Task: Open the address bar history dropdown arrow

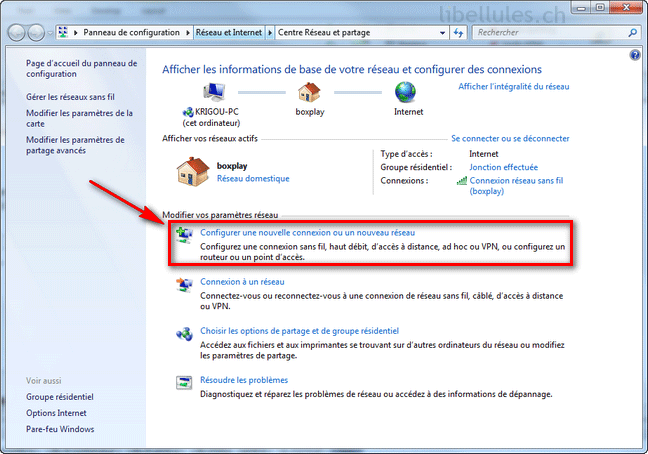Action: pyautogui.click(x=441, y=33)
